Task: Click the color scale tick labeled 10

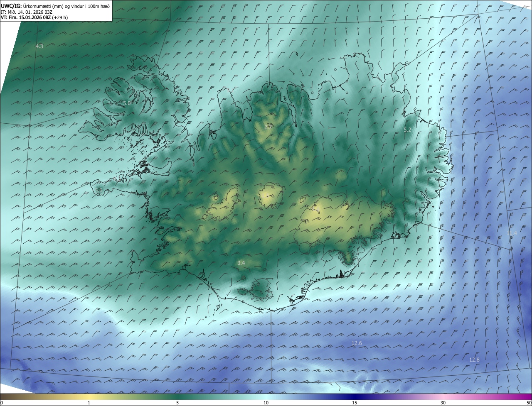Action: coord(266,403)
